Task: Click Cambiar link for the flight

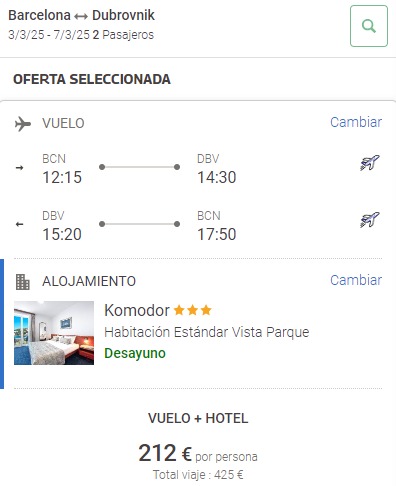Action: [356, 122]
